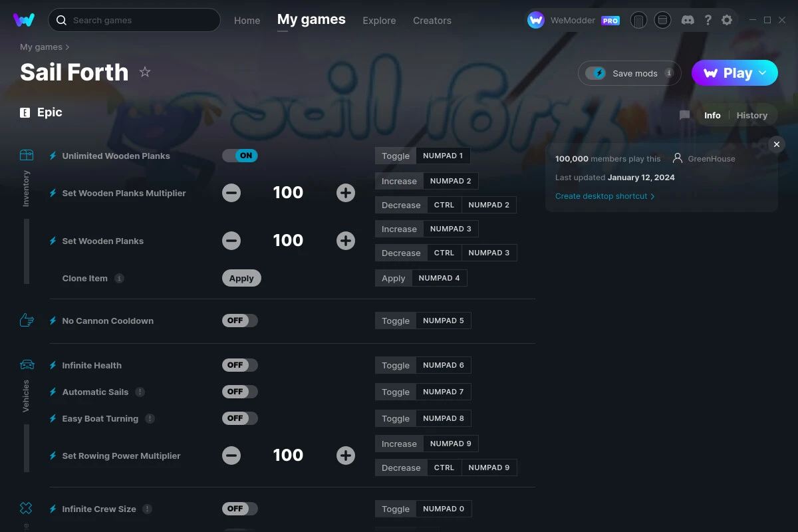Click the No Cannon Cooldown lightning icon
This screenshot has width=798, height=532.
click(53, 321)
